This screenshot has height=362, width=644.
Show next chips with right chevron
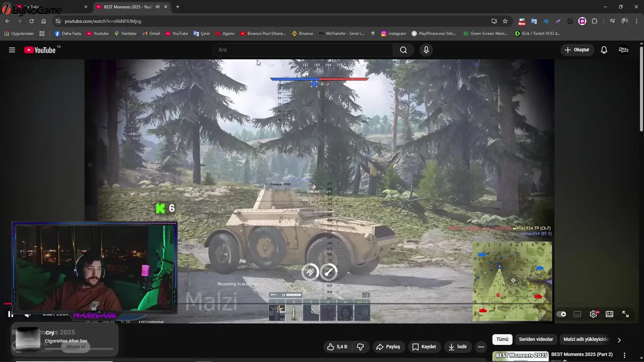tap(619, 340)
